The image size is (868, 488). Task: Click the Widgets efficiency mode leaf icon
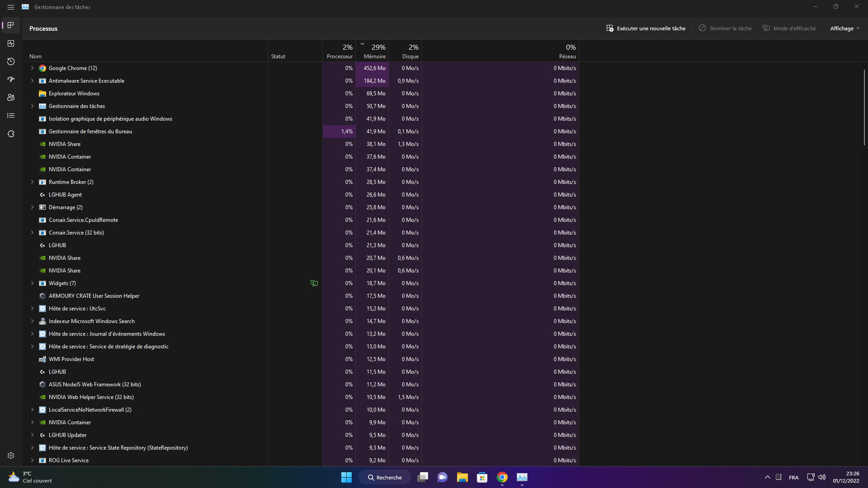tap(314, 283)
